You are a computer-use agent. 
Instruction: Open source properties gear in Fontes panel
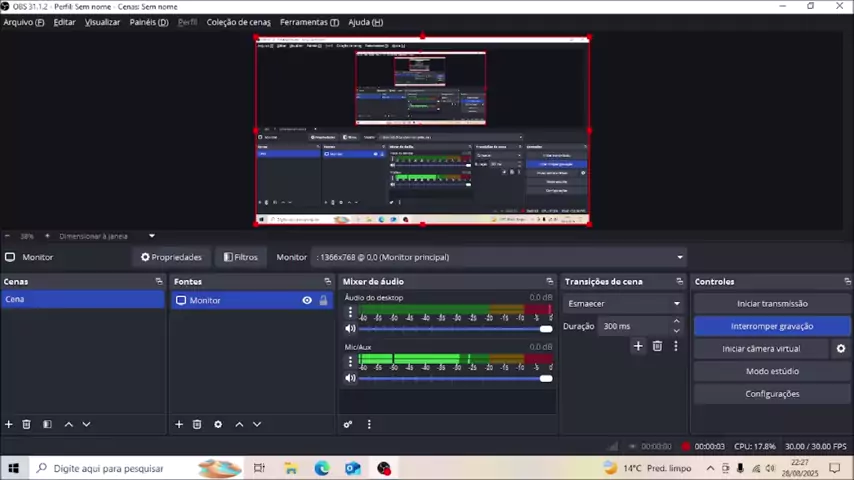pyautogui.click(x=218, y=424)
